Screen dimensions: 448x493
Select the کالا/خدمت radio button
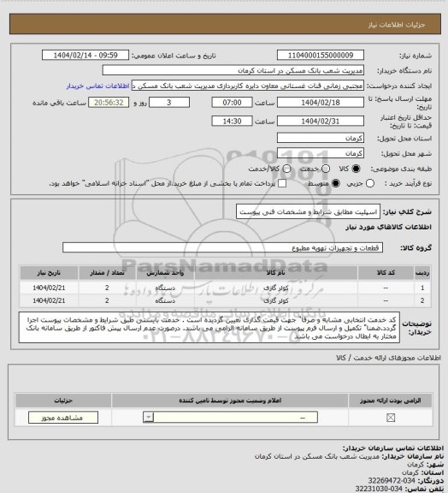click(286, 169)
